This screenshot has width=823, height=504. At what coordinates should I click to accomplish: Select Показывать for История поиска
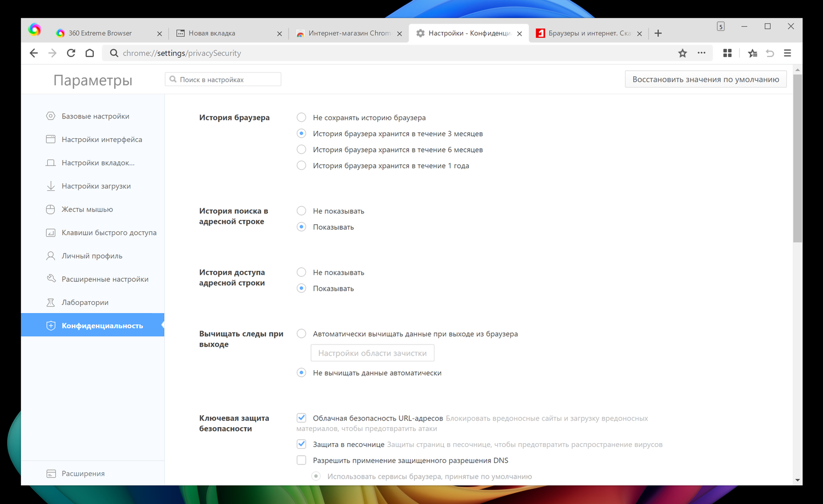pyautogui.click(x=301, y=226)
